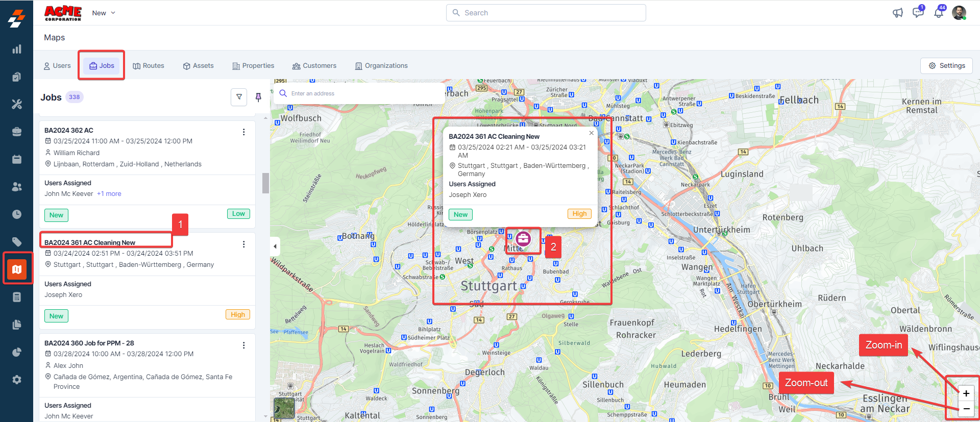Switch to the Routes tab
This screenshot has height=422, width=980.
(x=149, y=66)
